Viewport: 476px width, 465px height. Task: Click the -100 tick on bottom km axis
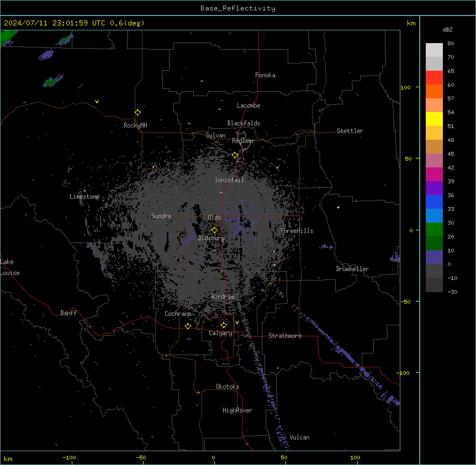coord(69,457)
